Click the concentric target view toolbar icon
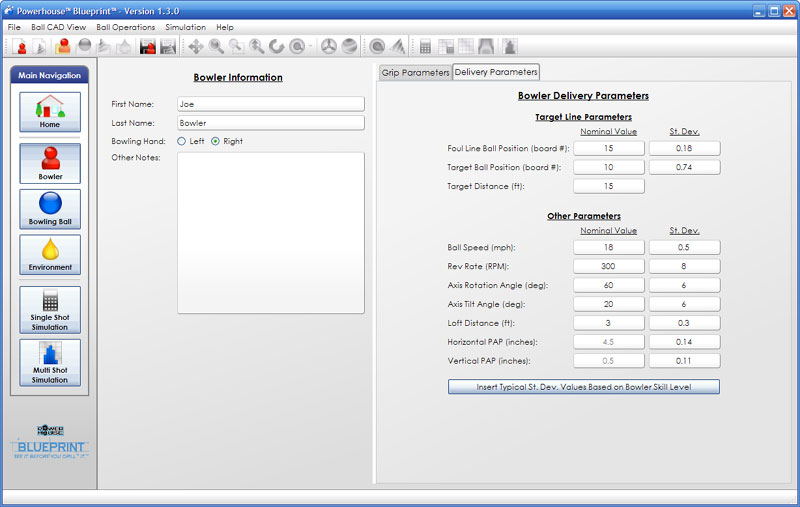The width and height of the screenshot is (800, 507). pos(297,46)
